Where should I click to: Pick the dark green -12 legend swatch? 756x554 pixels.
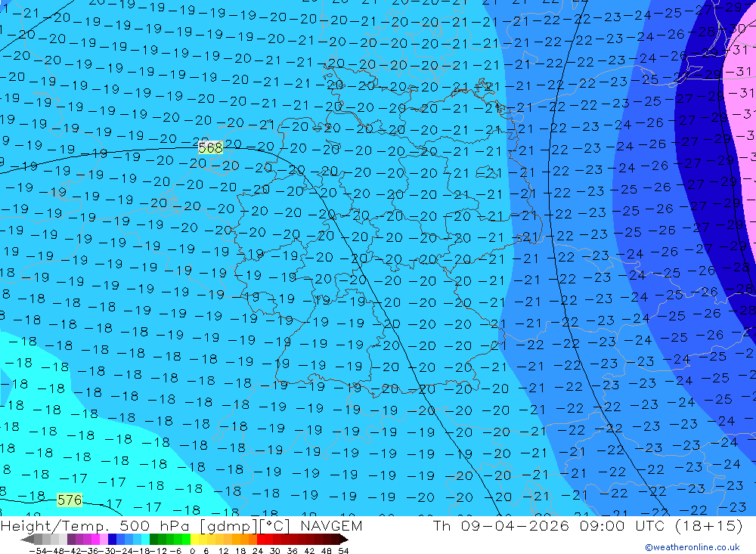click(x=153, y=539)
